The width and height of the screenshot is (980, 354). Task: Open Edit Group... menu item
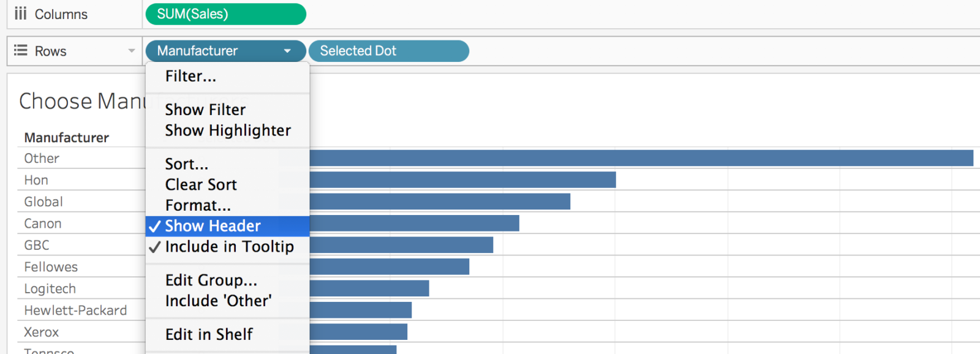click(211, 281)
